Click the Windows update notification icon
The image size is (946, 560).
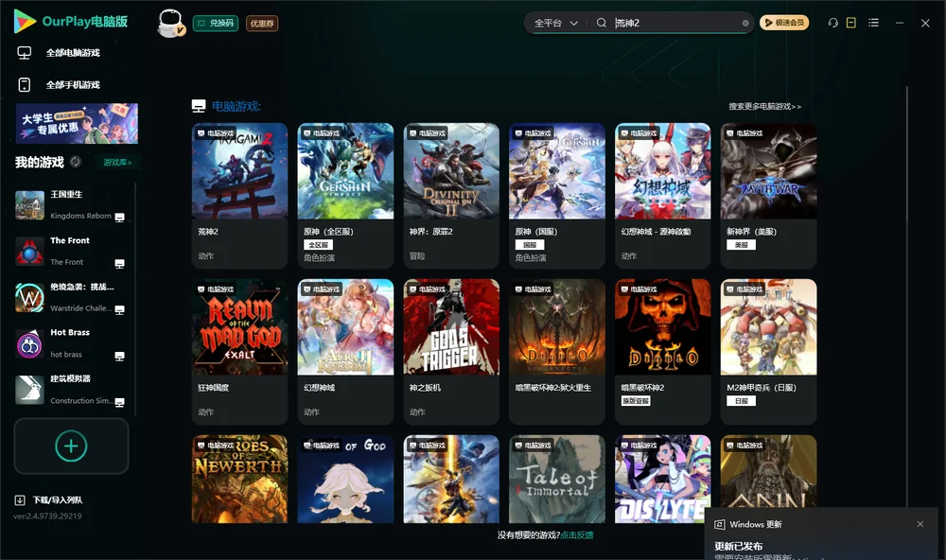pos(719,524)
